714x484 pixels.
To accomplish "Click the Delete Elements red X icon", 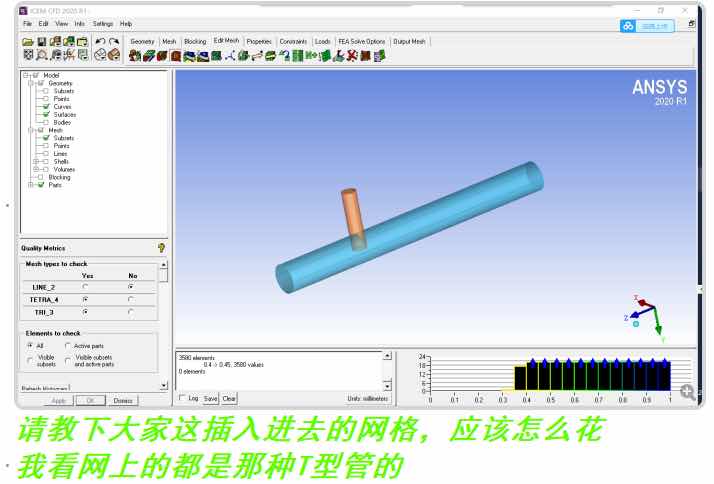I will 352,56.
